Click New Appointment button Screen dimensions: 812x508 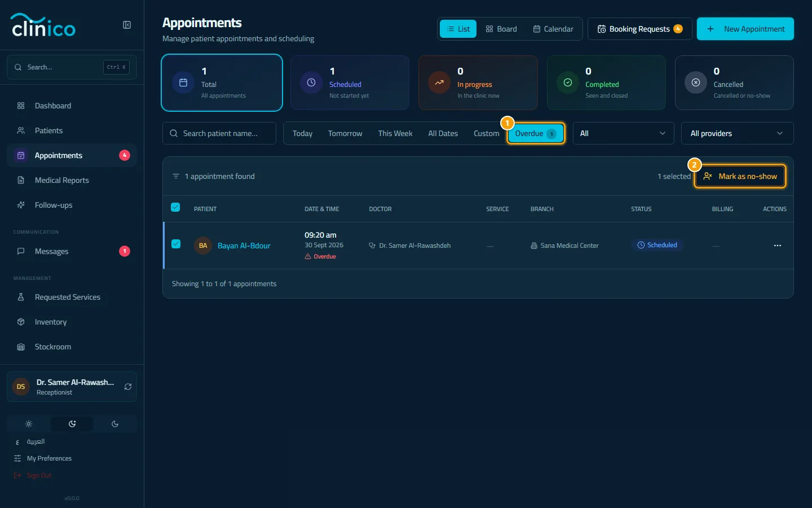tap(745, 29)
